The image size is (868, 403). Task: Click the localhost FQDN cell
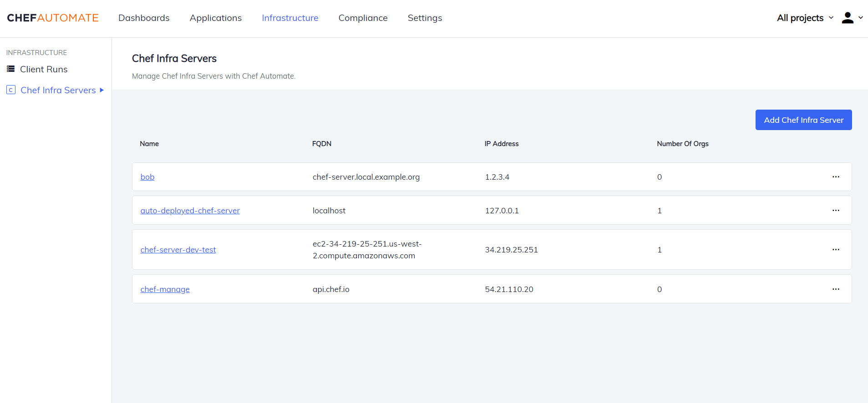coord(329,211)
